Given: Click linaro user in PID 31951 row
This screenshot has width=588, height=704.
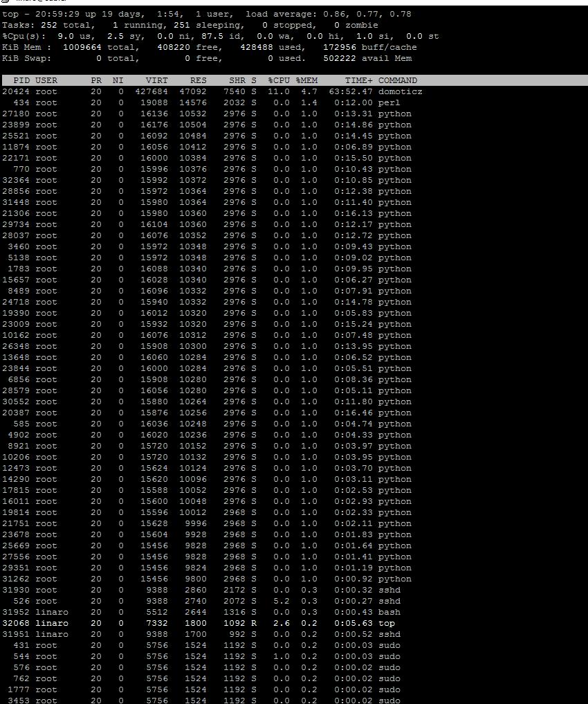Looking at the screenshot, I should tap(52, 634).
